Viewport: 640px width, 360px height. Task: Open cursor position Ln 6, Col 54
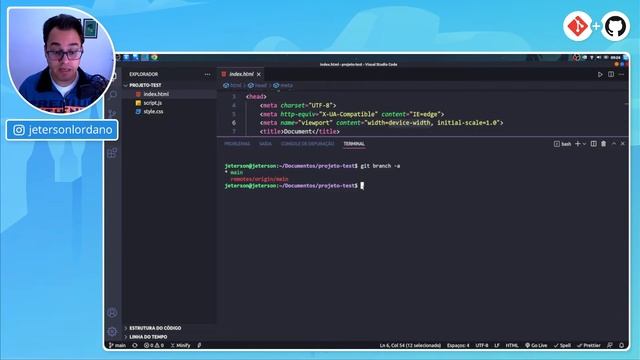(x=410, y=345)
